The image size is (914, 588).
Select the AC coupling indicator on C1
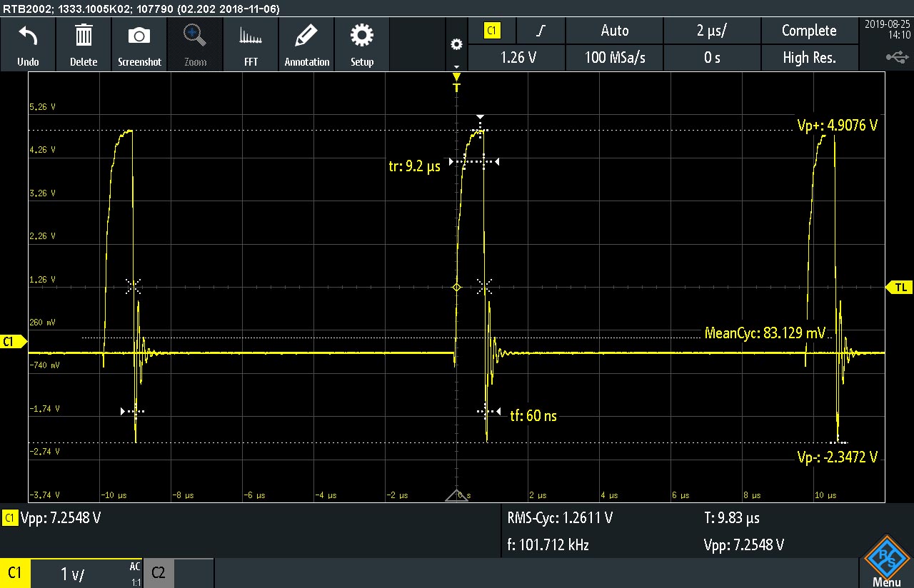pos(135,567)
